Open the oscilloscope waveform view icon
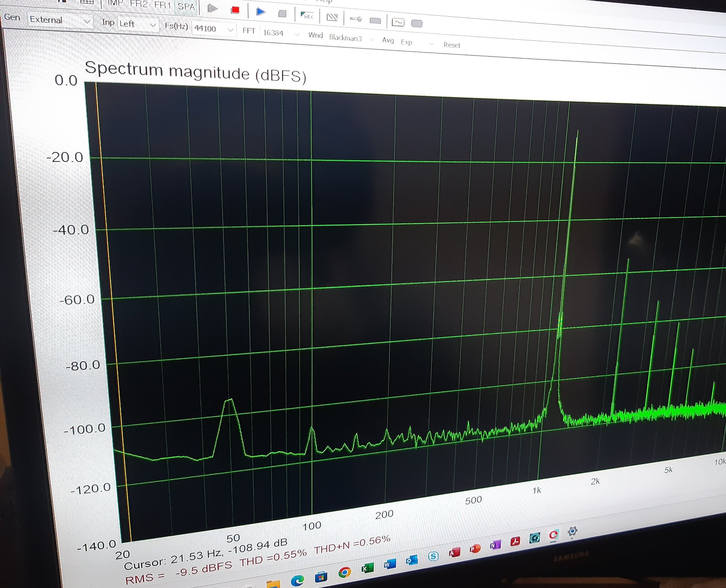Screen dimensions: 726x588 pyautogui.click(x=398, y=22)
